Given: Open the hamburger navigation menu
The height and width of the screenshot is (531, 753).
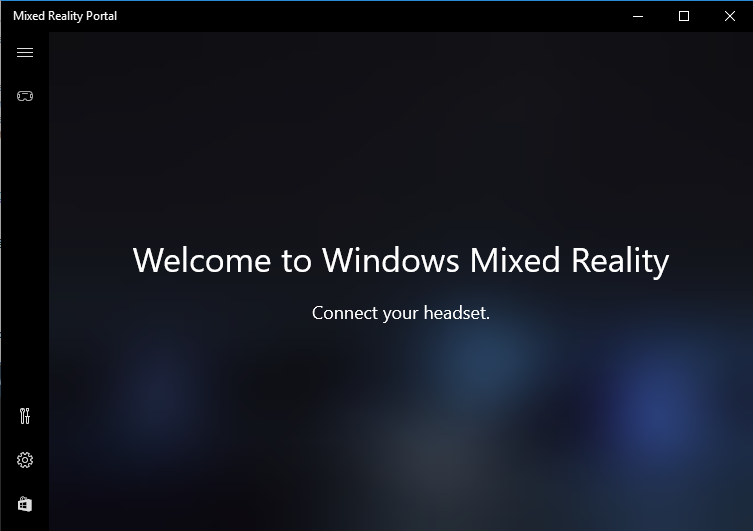Looking at the screenshot, I should [25, 53].
